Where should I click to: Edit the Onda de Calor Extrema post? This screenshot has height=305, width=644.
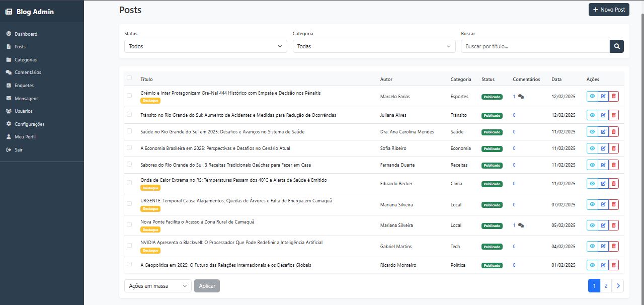[603, 184]
